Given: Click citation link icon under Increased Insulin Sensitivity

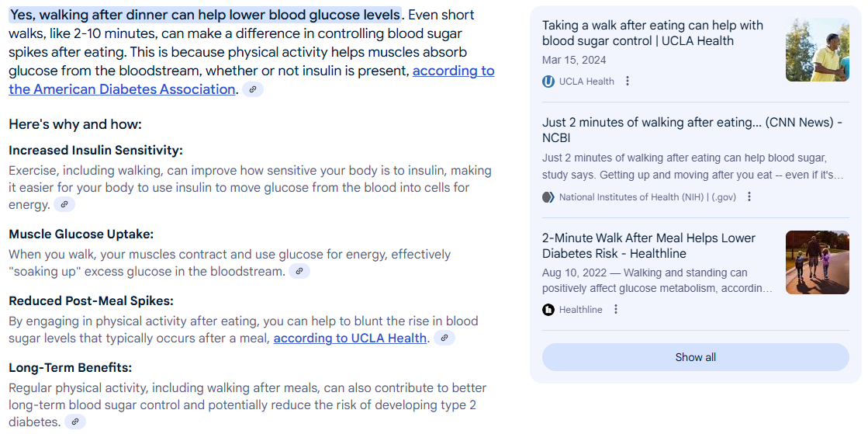Looking at the screenshot, I should click(64, 205).
